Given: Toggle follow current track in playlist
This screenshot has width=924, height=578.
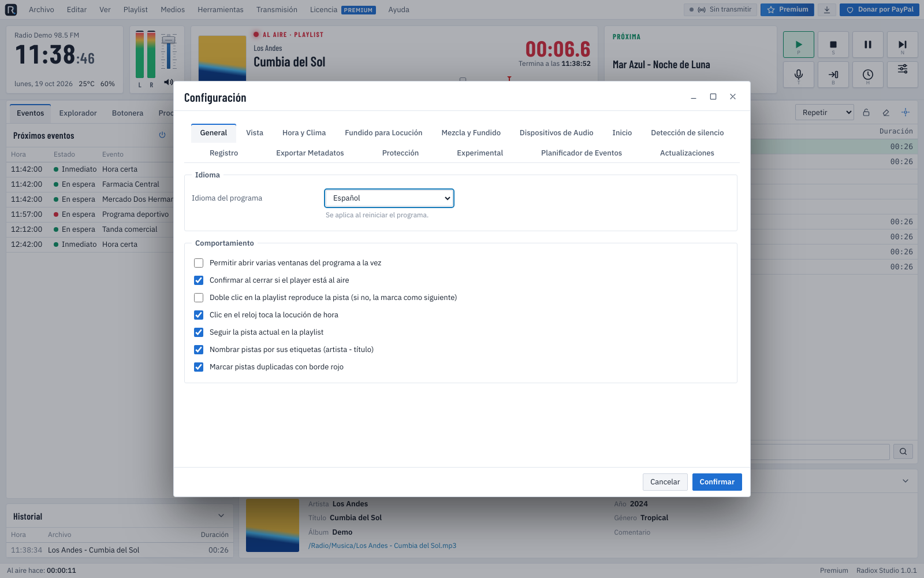Looking at the screenshot, I should tap(199, 332).
